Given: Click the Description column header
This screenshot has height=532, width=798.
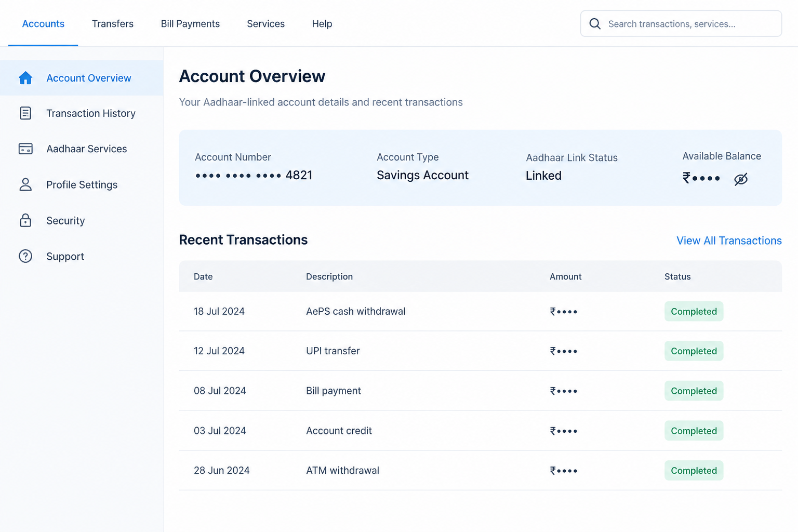Looking at the screenshot, I should click(x=329, y=276).
